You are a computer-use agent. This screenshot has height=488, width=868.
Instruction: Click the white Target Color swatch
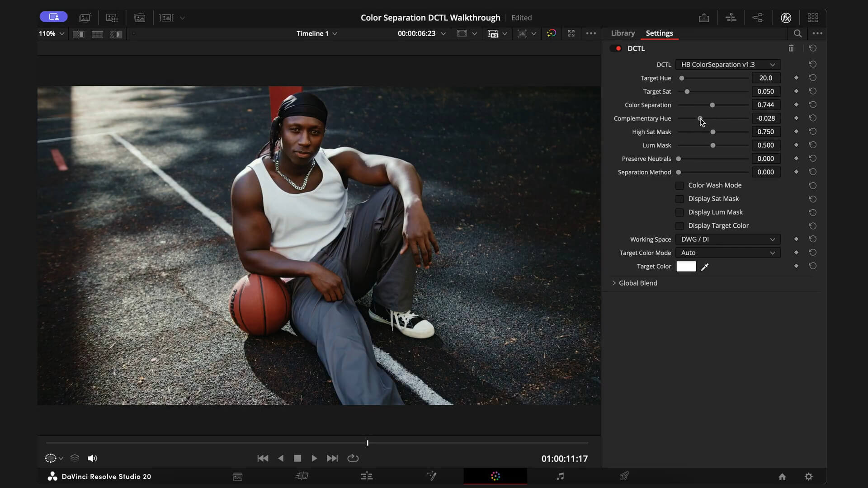point(686,267)
